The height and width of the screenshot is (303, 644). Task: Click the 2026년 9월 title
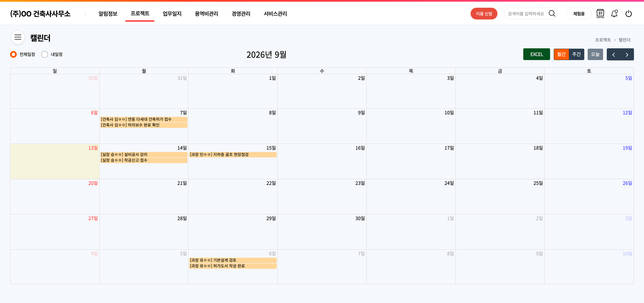[x=266, y=54]
